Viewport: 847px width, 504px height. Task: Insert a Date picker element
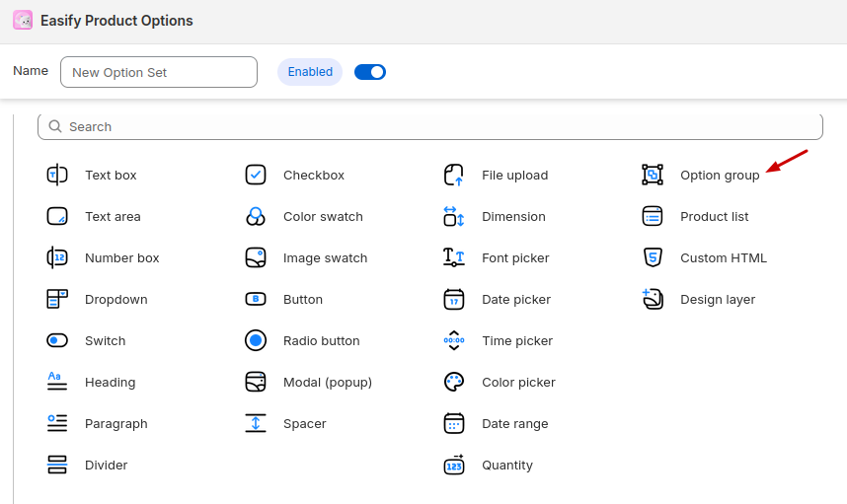pos(515,300)
